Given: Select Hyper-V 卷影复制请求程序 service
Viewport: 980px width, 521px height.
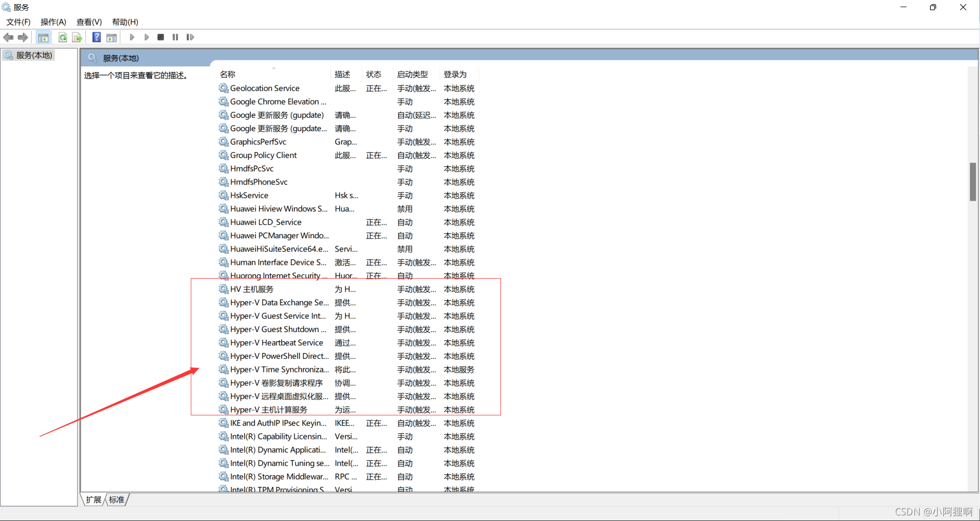Looking at the screenshot, I should [347, 383].
